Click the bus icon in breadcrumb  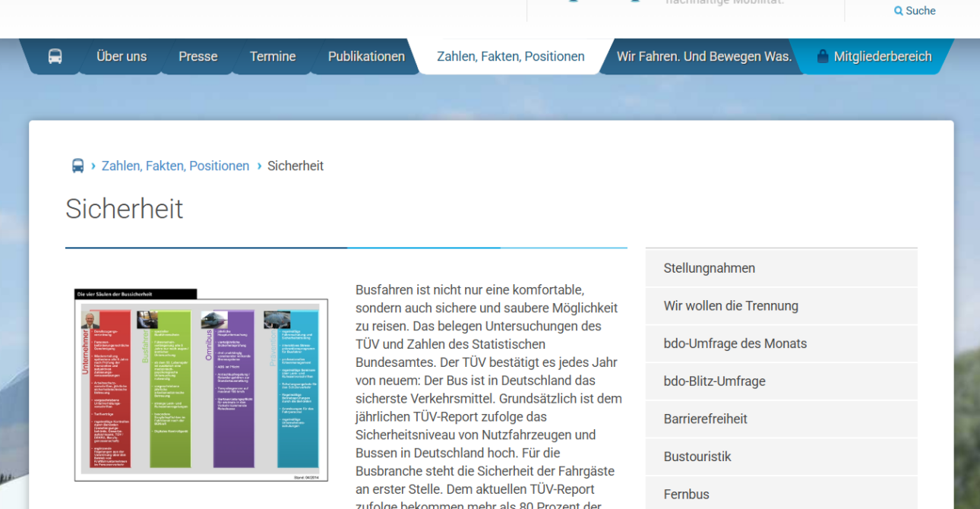point(77,166)
